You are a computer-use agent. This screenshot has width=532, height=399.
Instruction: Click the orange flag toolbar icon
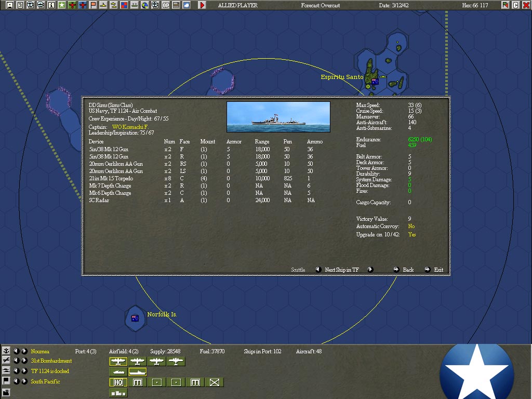(93, 5)
